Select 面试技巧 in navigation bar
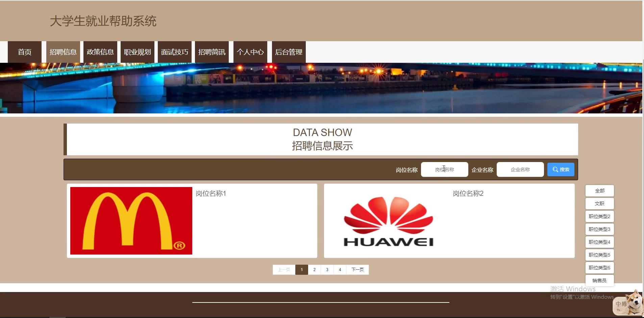The width and height of the screenshot is (644, 318). tap(175, 52)
